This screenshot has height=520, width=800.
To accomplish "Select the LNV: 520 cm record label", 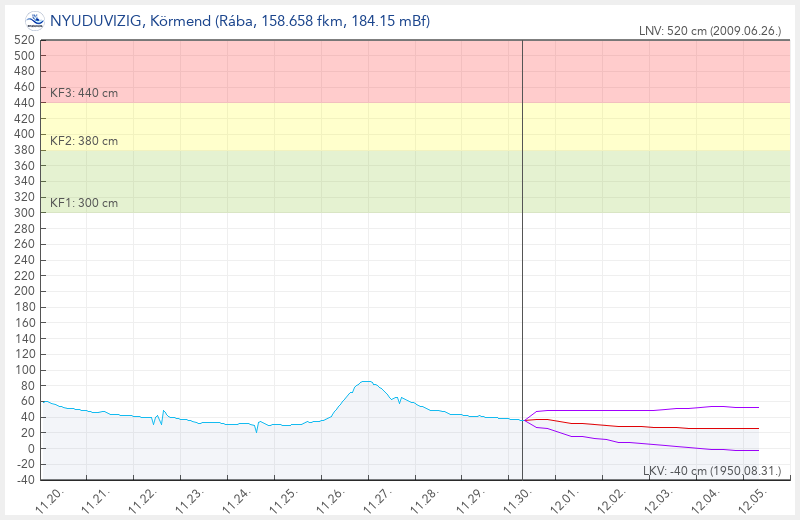I will click(x=710, y=31).
